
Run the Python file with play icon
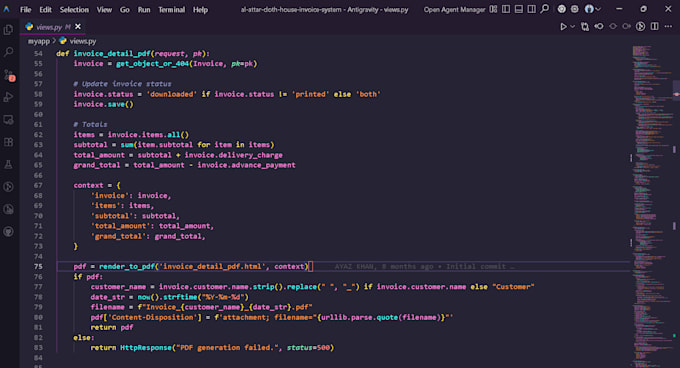563,26
